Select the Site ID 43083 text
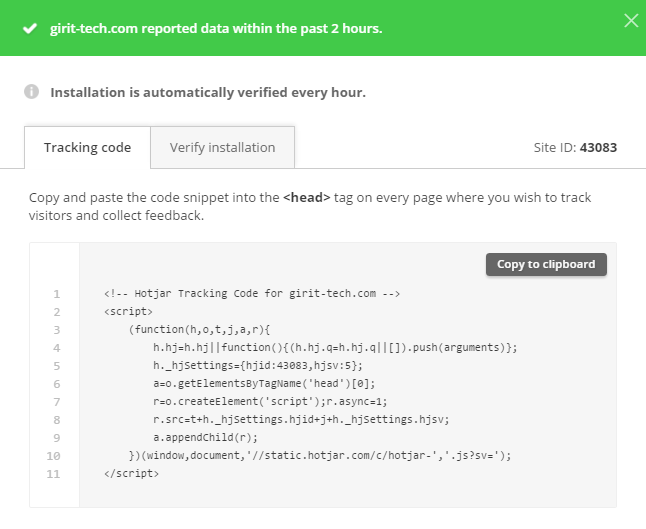The height and width of the screenshot is (529, 646). point(575,147)
